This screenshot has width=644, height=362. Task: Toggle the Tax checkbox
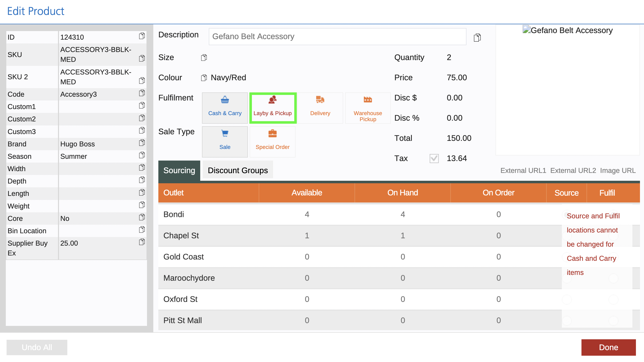434,159
